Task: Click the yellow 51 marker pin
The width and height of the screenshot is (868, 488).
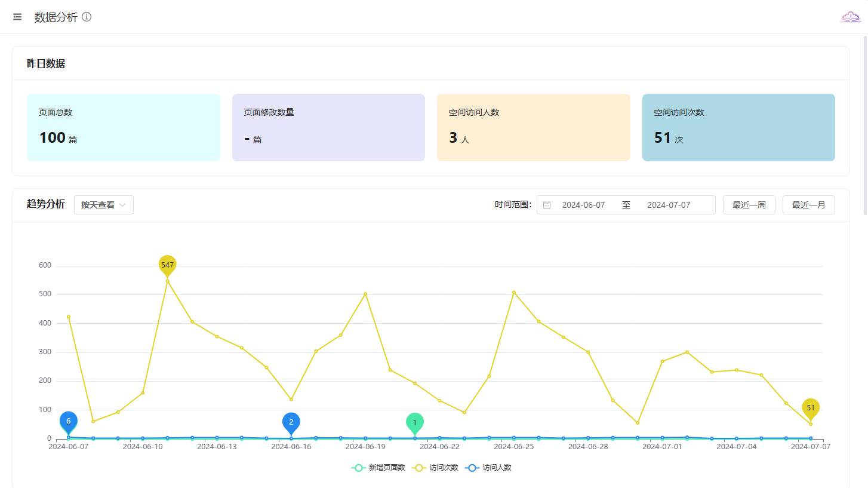Action: (811, 409)
